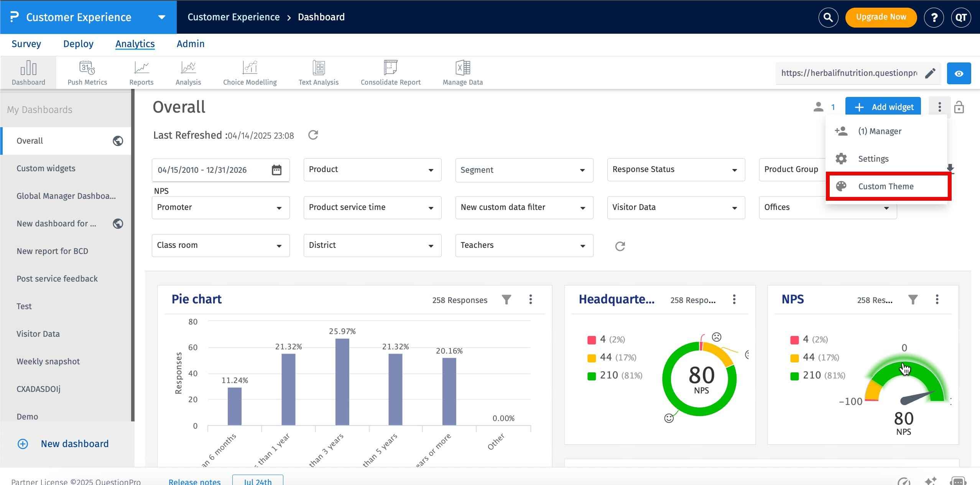Edit the dashboard URL pencil icon
This screenshot has height=485, width=980.
click(x=930, y=73)
